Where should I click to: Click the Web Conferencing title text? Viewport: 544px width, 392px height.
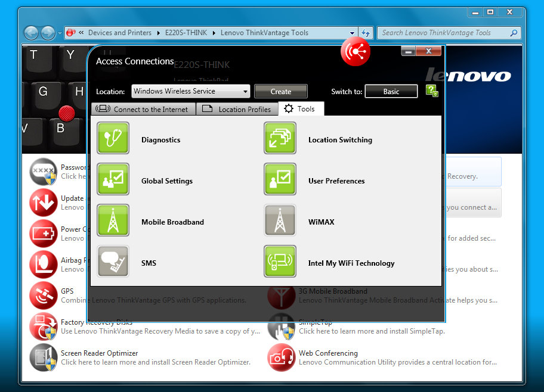[x=328, y=353]
